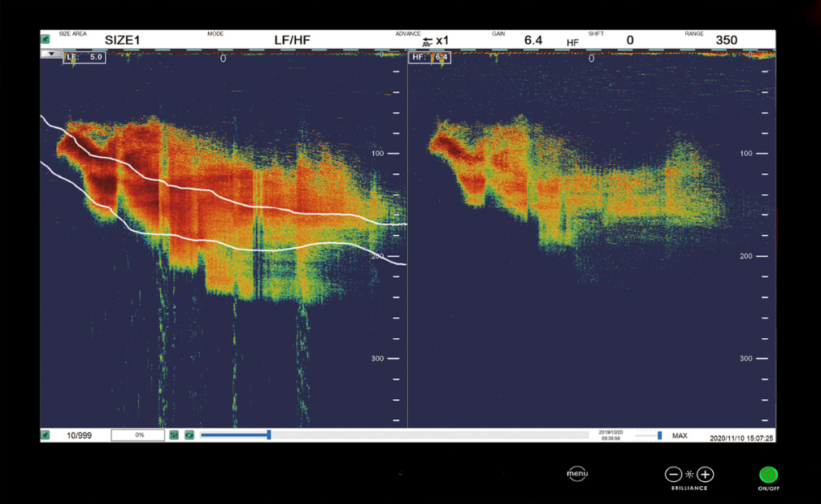The height and width of the screenshot is (504, 821).
Task: Select the SHIFT 0 setting
Action: coord(630,40)
